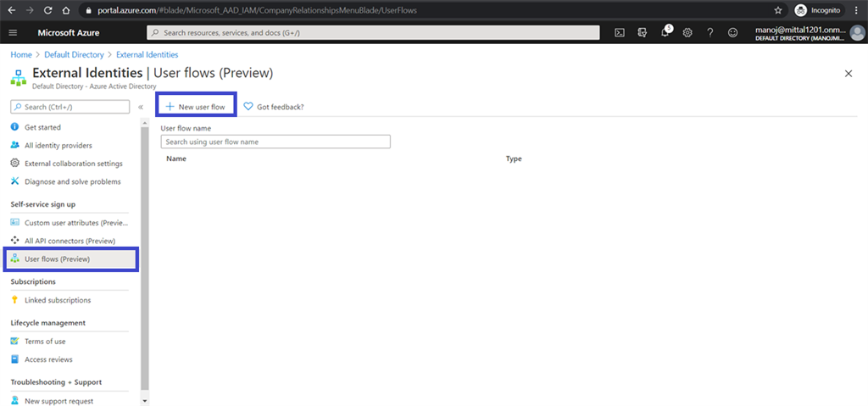The height and width of the screenshot is (406, 868).
Task: Open the Directory + subscription filter icon
Action: point(643,33)
